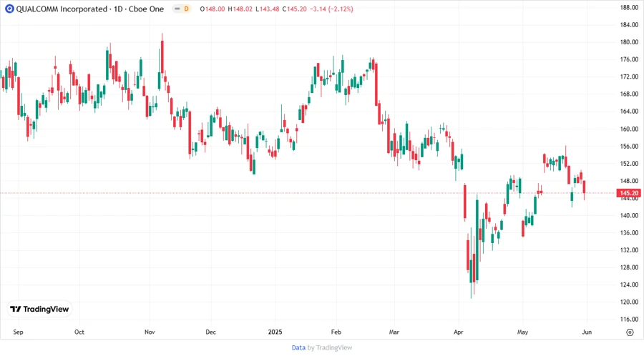Click the Dec label on the time axis
Image resolution: width=644 pixels, height=356 pixels.
click(210, 332)
